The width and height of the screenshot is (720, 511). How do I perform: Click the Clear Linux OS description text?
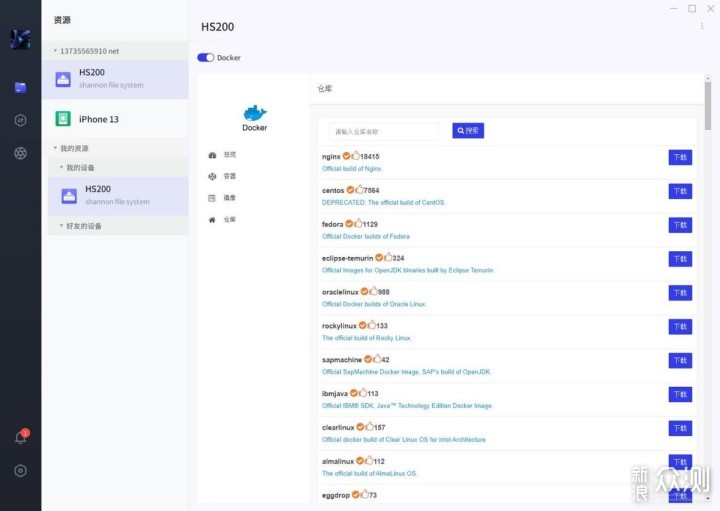pyautogui.click(x=404, y=439)
